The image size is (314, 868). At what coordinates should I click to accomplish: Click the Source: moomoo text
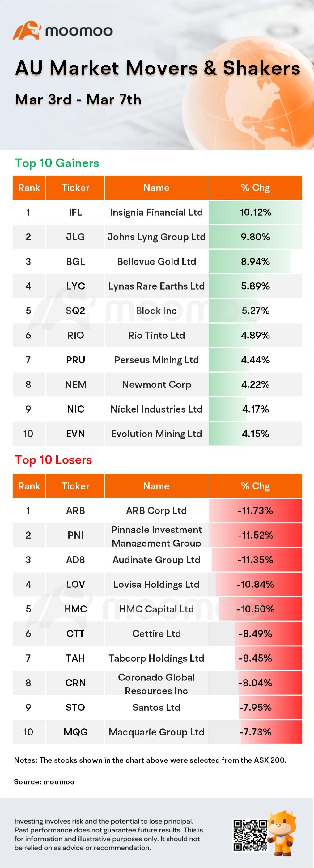point(44,782)
